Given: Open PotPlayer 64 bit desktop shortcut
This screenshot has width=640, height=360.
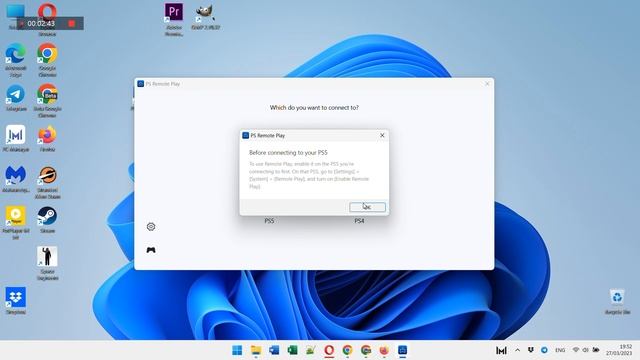Looking at the screenshot, I should (16, 222).
